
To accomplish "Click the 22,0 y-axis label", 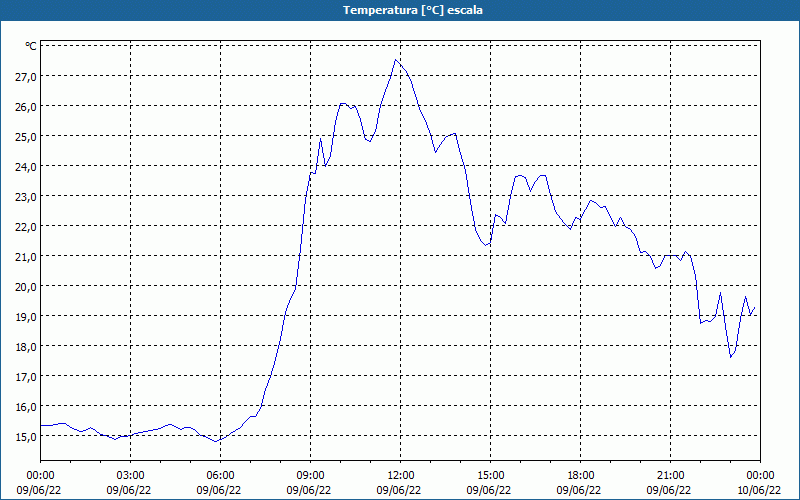I will click(26, 227).
